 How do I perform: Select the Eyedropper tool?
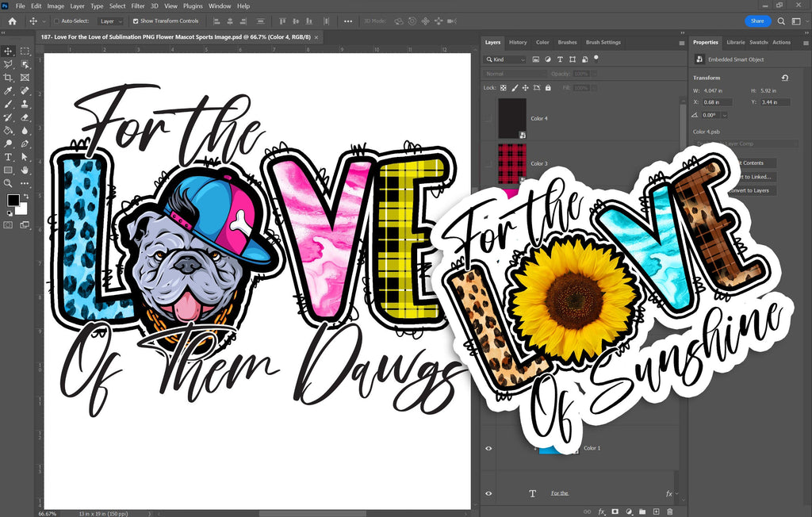8,90
